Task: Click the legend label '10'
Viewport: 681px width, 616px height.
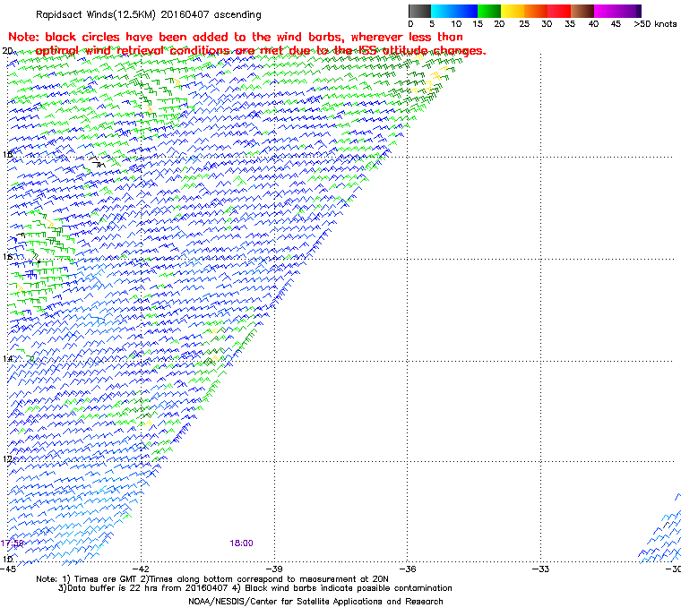Action: pyautogui.click(x=456, y=24)
